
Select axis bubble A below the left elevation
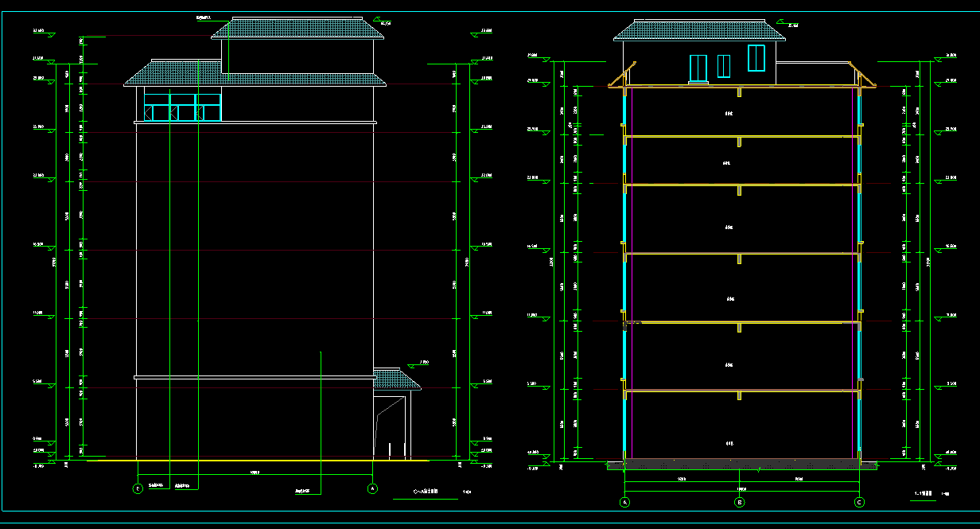[x=372, y=488]
